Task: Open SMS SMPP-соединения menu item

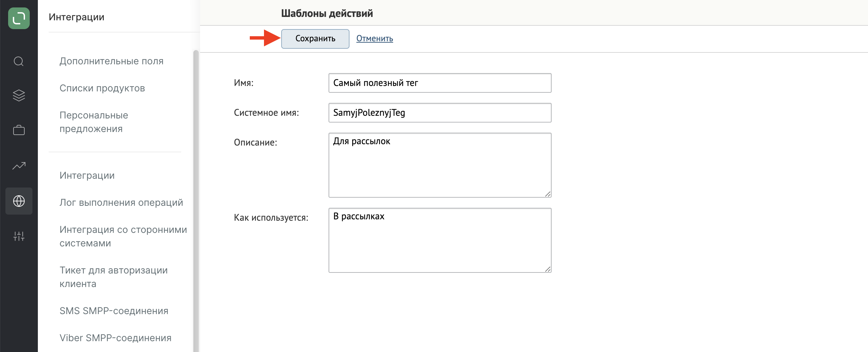Action: pyautogui.click(x=114, y=311)
